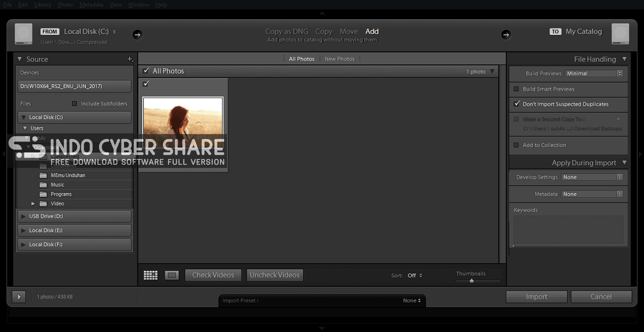Choose Add import mode
This screenshot has width=644, height=332.
point(372,32)
